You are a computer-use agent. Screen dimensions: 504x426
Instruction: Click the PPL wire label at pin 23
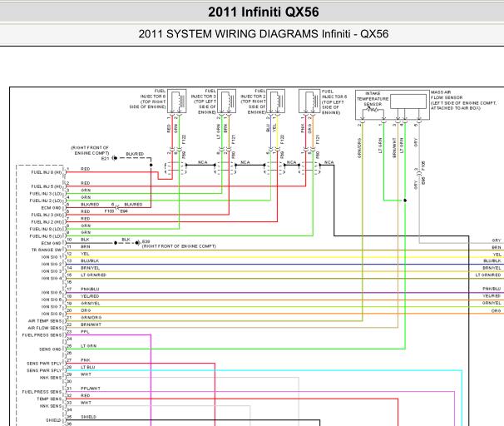(x=85, y=332)
